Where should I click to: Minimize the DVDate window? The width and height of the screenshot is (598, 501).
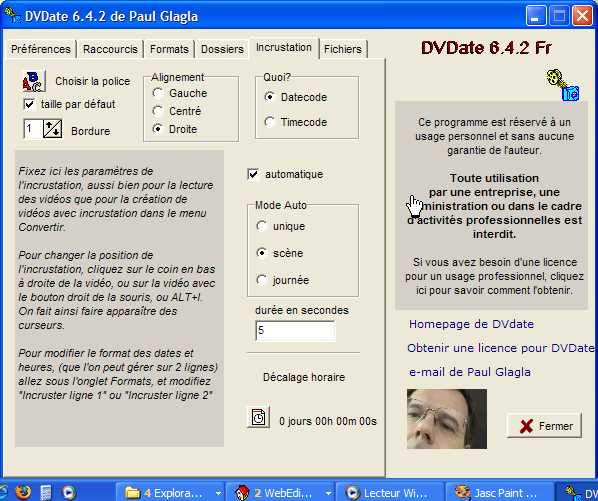point(535,16)
